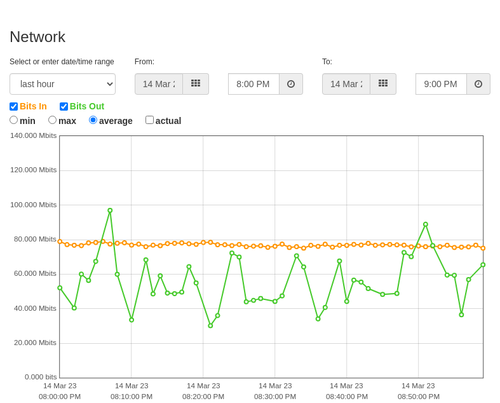Screen dimensions: 500x403
Task: Click the last Bits Out point on the right edge
Action: (483, 265)
